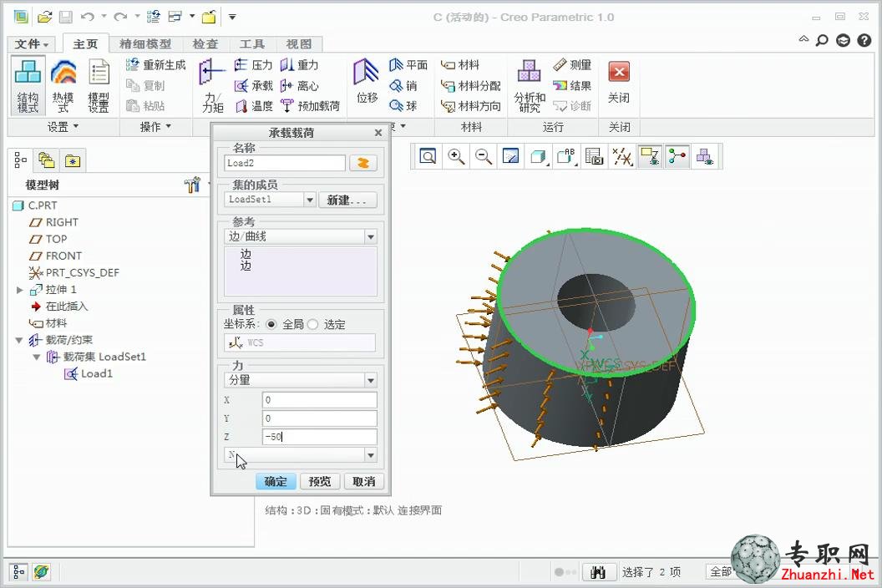This screenshot has height=588, width=882.
Task: Toggle datum display filters icon
Action: pos(622,156)
